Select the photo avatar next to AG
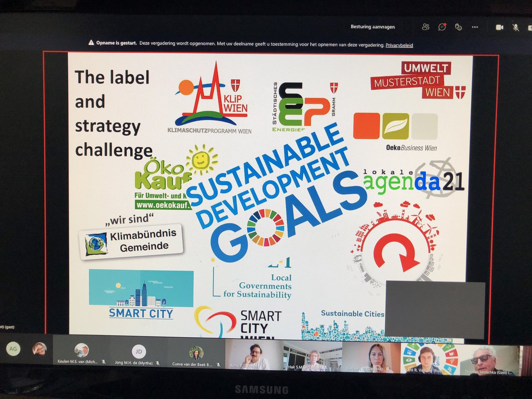Screen dimensions: 532x399 (39, 349)
